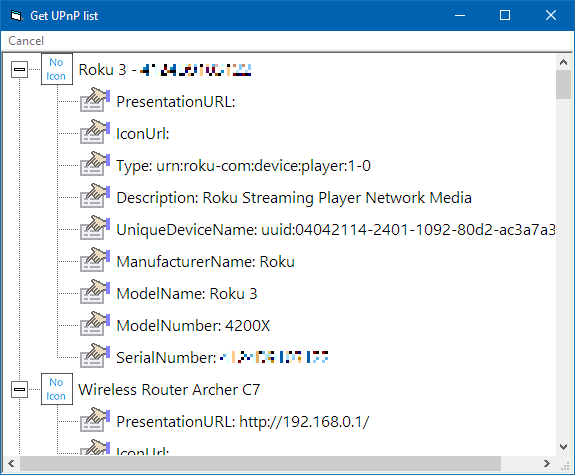Click the property icon next to Roku PresentationURL

click(x=95, y=100)
